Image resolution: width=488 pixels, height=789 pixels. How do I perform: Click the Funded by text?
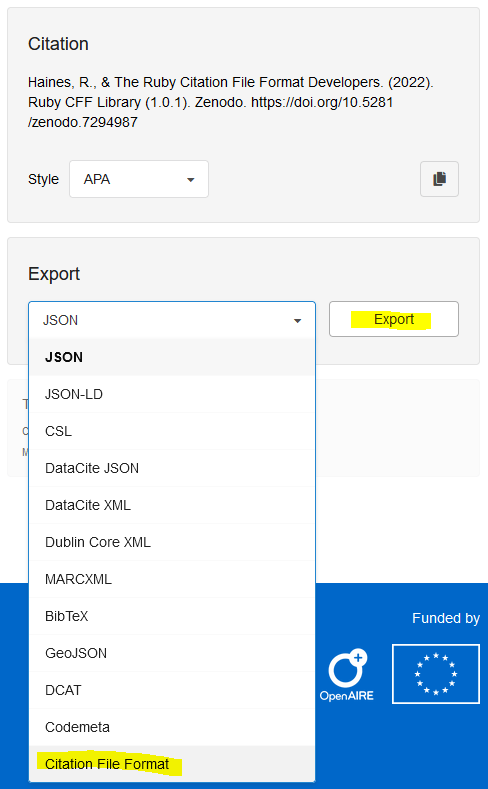click(x=446, y=618)
